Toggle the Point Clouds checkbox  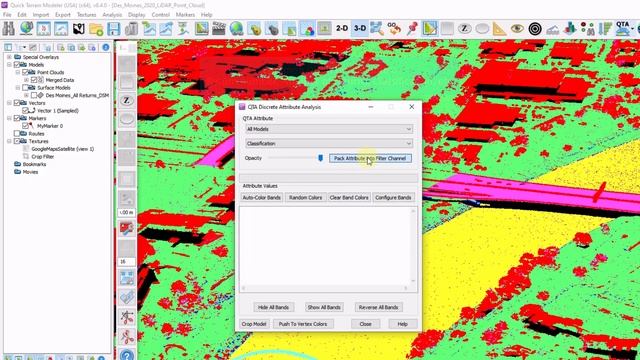(x=25, y=72)
